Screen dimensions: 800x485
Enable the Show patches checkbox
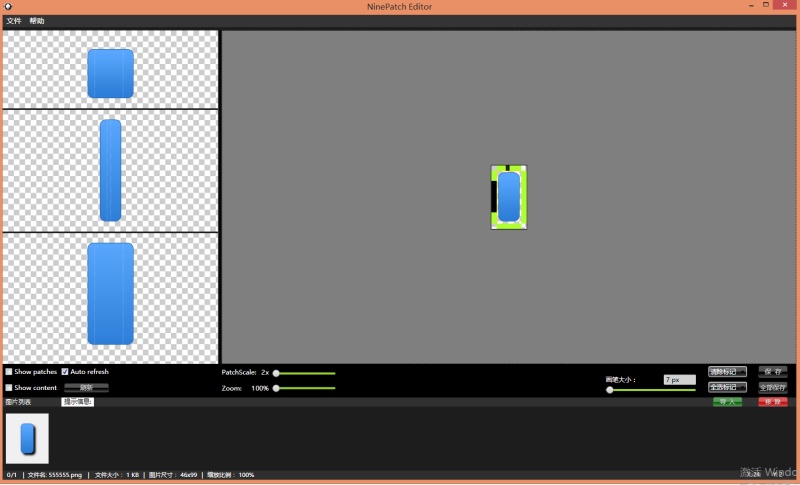point(9,372)
